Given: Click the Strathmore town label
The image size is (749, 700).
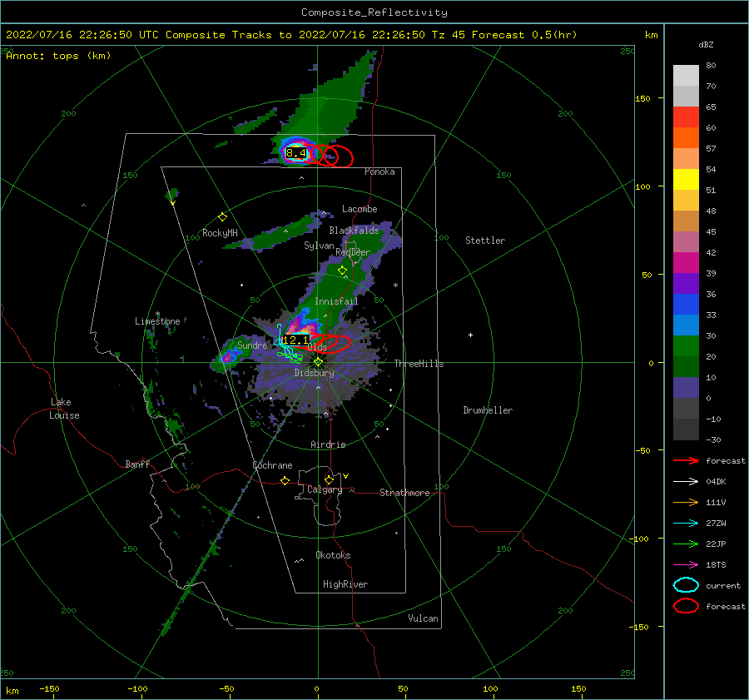Looking at the screenshot, I should [404, 493].
